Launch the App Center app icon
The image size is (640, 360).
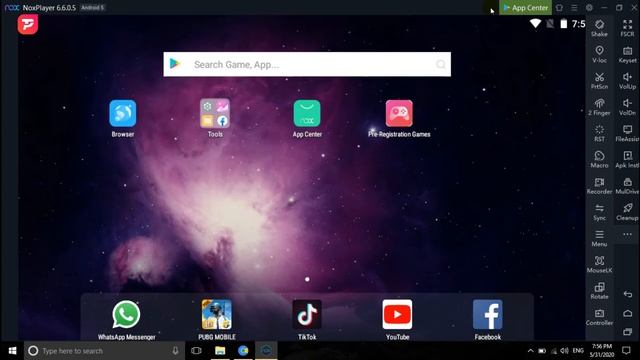[307, 113]
